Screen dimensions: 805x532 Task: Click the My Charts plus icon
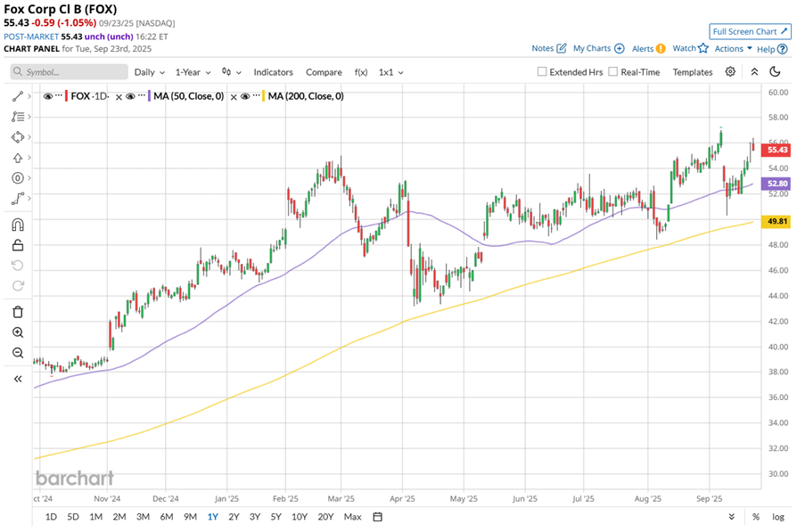click(x=620, y=48)
